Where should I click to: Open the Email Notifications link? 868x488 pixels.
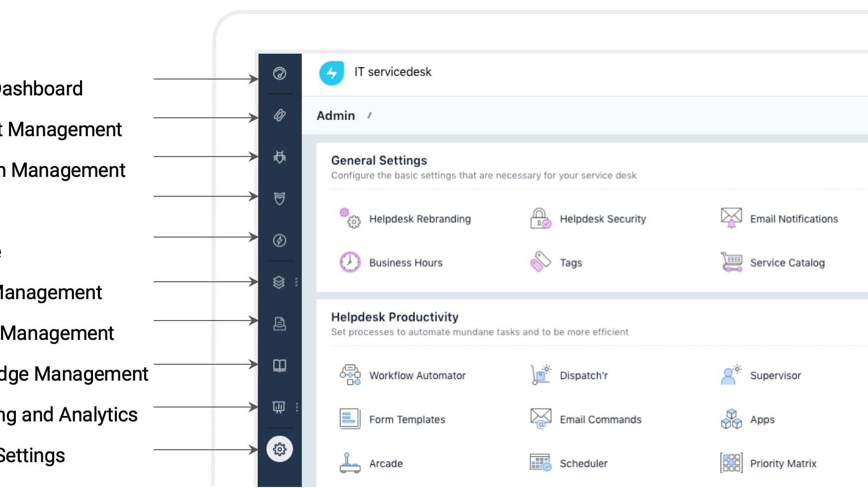point(794,219)
